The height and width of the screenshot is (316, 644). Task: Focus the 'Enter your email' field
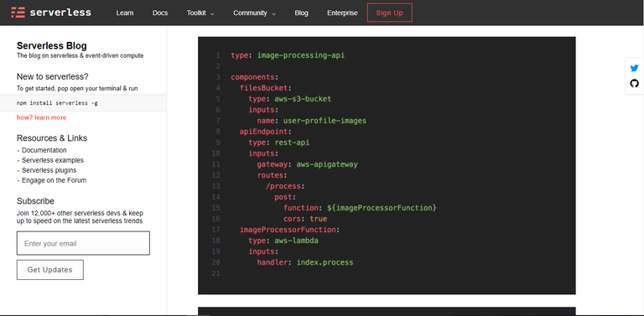click(83, 243)
